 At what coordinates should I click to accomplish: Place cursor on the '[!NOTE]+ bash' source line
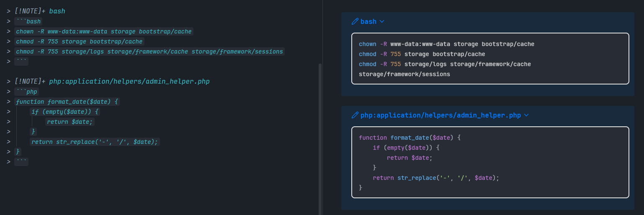coord(40,11)
